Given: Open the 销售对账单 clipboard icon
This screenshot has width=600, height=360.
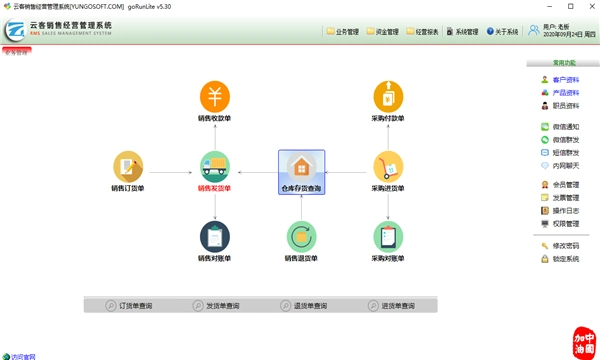Looking at the screenshot, I should point(215,237).
